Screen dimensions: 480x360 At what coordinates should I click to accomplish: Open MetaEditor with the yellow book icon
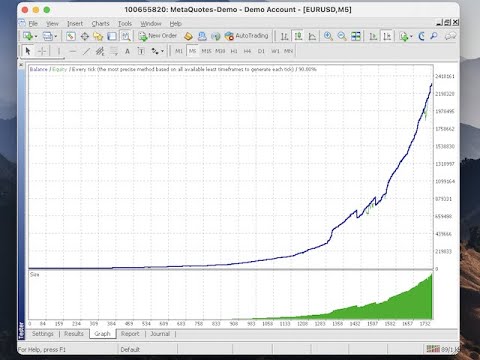pyautogui.click(x=188, y=36)
